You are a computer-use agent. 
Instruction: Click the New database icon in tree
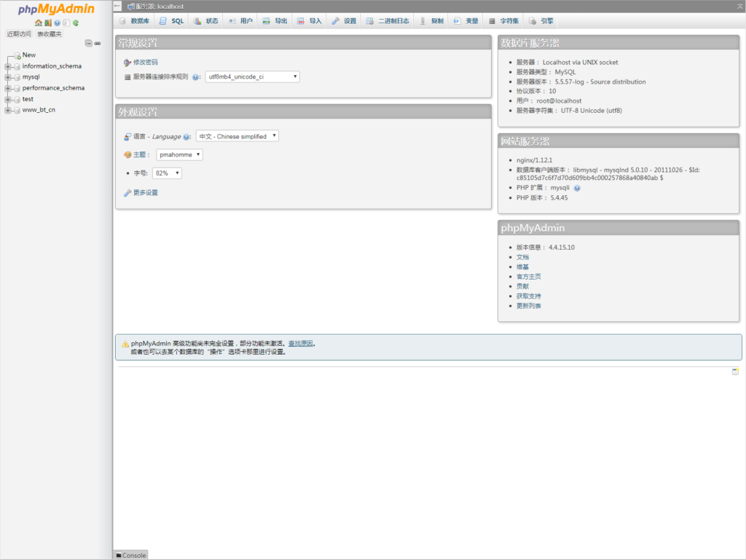tap(17, 55)
